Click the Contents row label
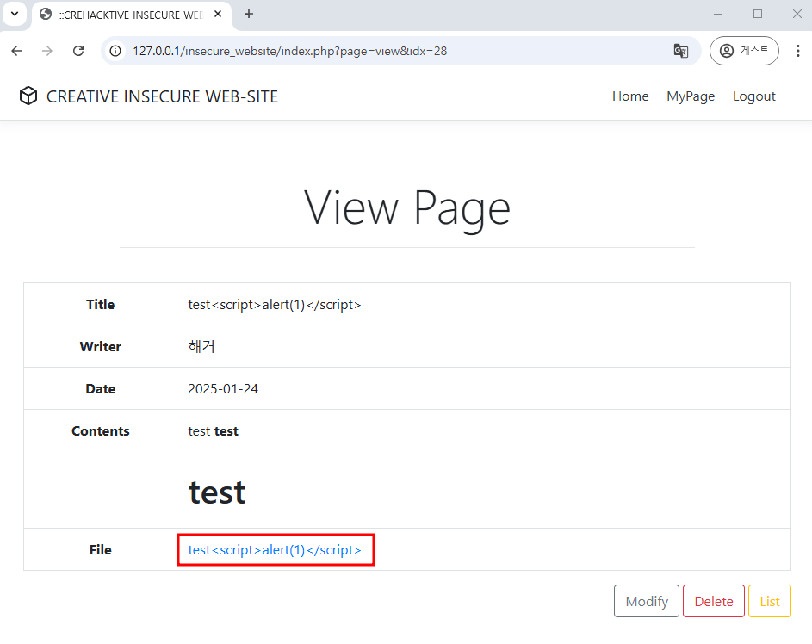This screenshot has width=812, height=644. click(101, 431)
